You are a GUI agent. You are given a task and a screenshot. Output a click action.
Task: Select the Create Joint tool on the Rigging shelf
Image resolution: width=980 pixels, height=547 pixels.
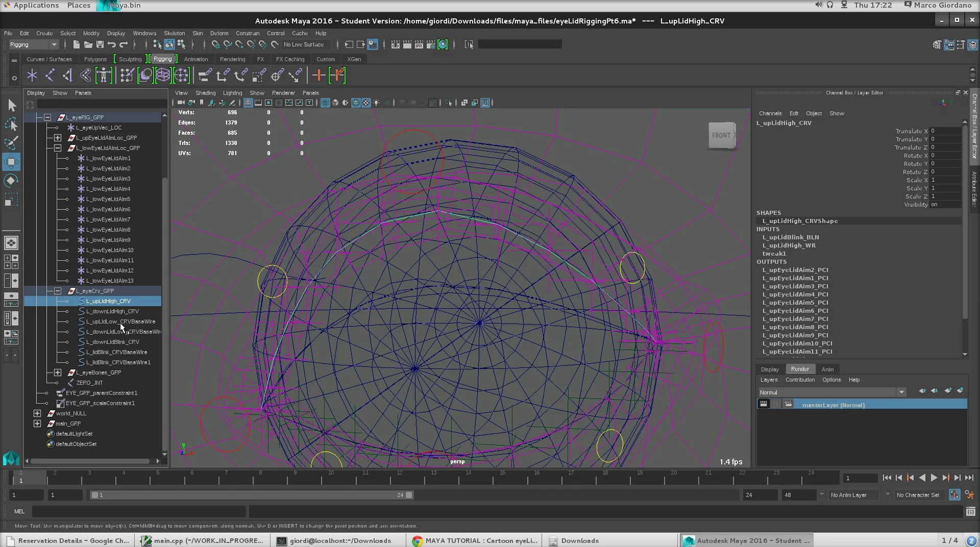coord(32,75)
